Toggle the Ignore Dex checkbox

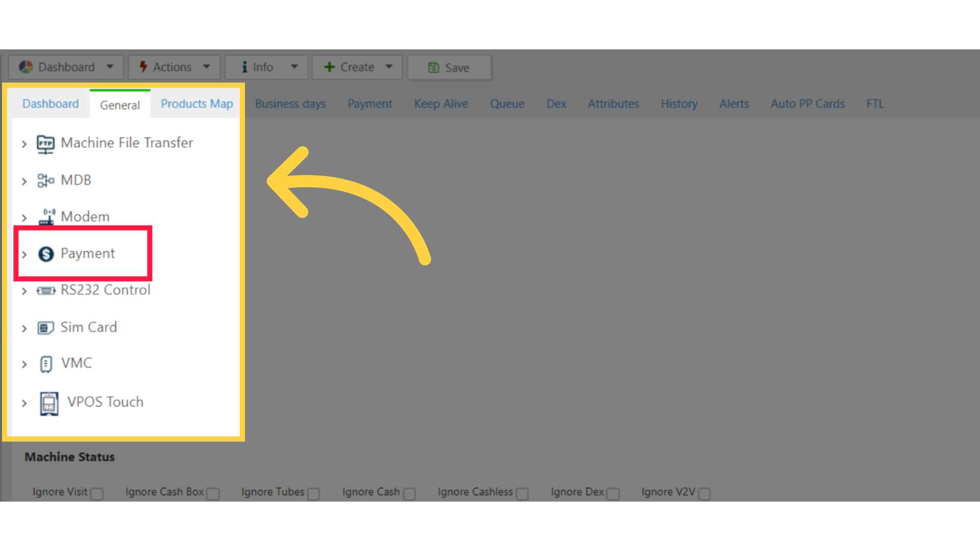613,493
